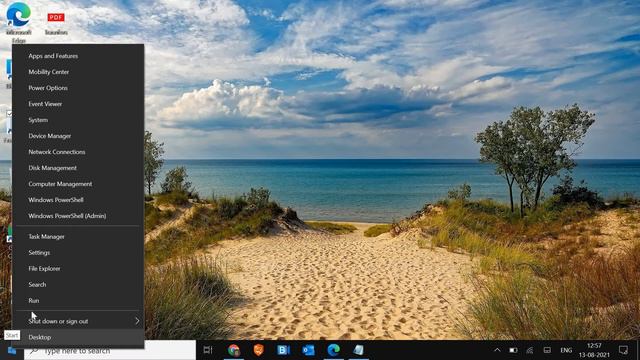
Task: Switch the ENG input language
Action: (566, 350)
